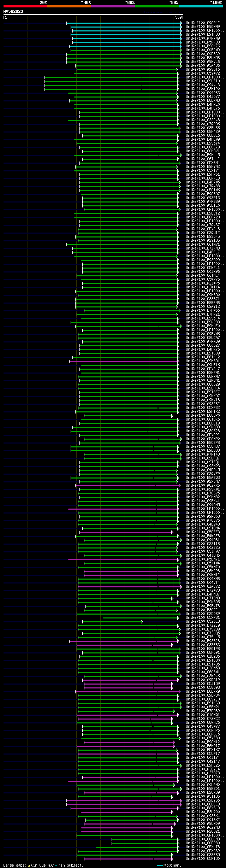Open hit UniRef100_C1ACV2

tap(203, 586)
